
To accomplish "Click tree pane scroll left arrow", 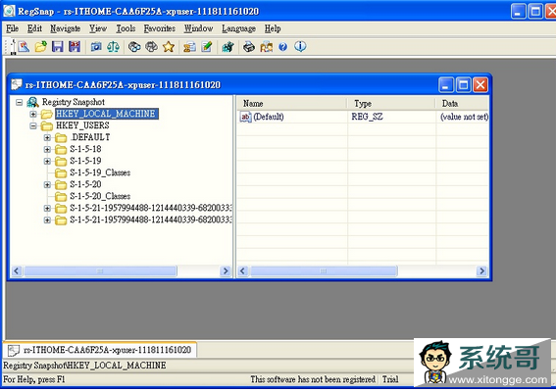I will 17,271.
